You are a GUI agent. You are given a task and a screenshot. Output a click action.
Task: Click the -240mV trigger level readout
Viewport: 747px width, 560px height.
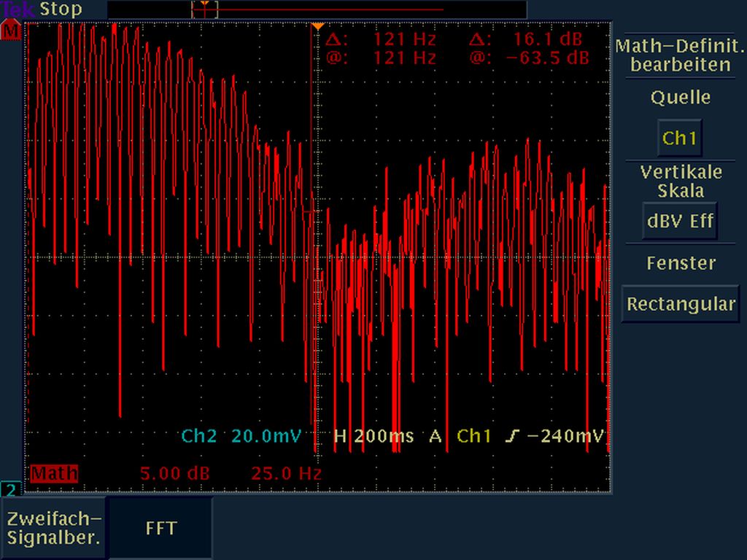565,436
